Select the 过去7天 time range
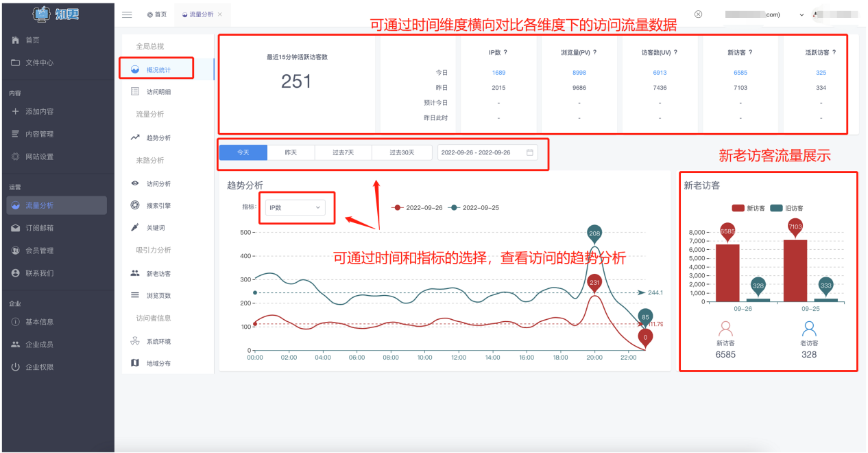The image size is (868, 453). pyautogui.click(x=343, y=152)
